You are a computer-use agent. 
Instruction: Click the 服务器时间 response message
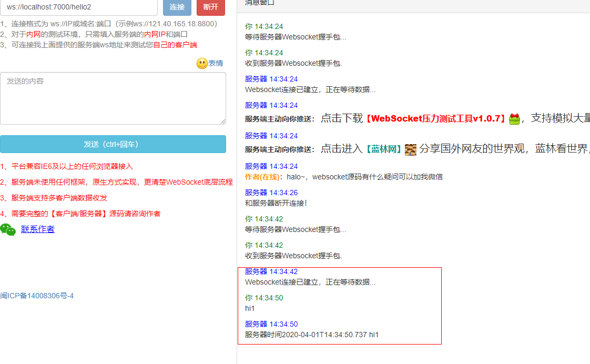tap(311, 334)
